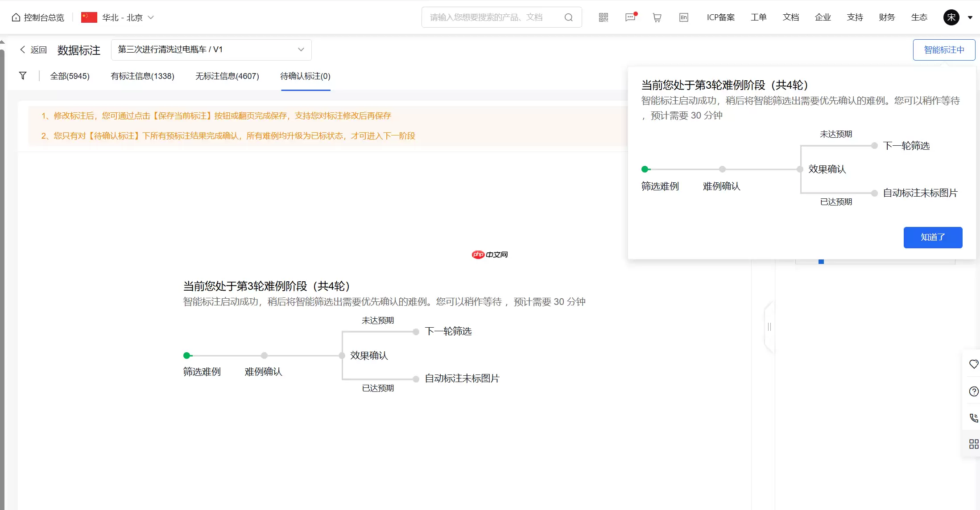Switch language via the En icon

pyautogui.click(x=683, y=17)
